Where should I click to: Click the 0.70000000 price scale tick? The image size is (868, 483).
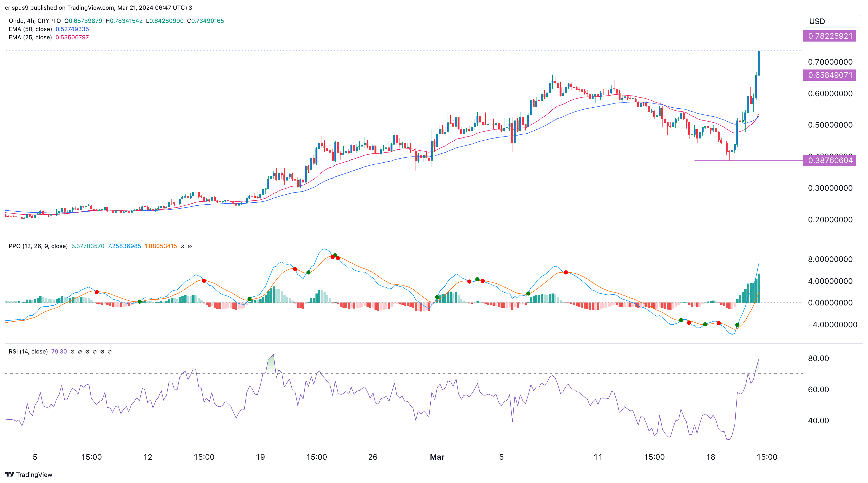[830, 62]
